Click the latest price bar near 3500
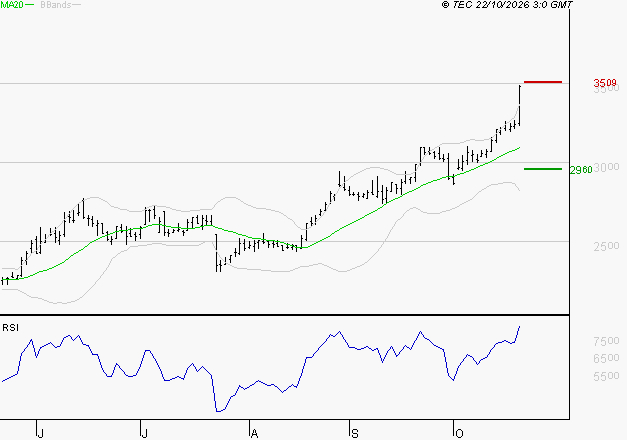627x440 pixels. tap(519, 106)
